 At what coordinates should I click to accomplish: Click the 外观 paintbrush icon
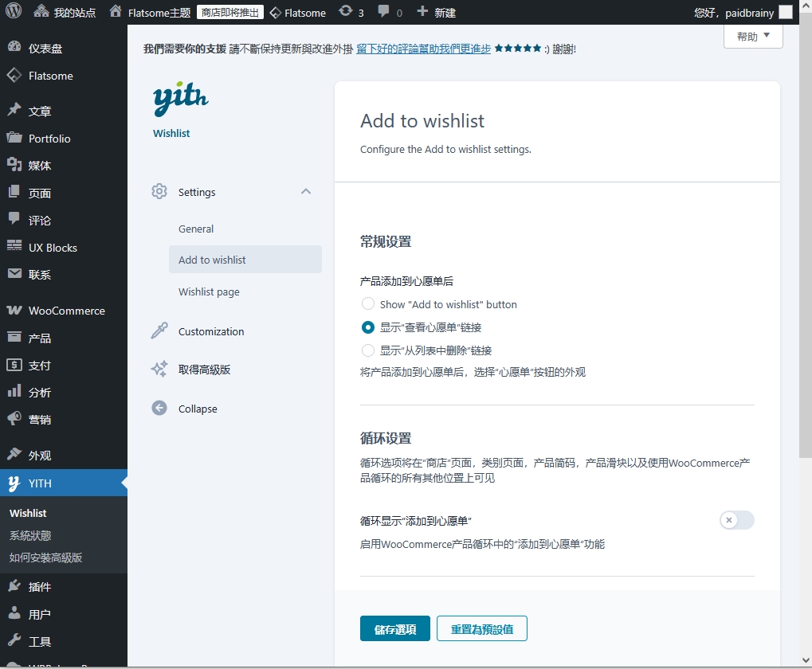coord(14,455)
